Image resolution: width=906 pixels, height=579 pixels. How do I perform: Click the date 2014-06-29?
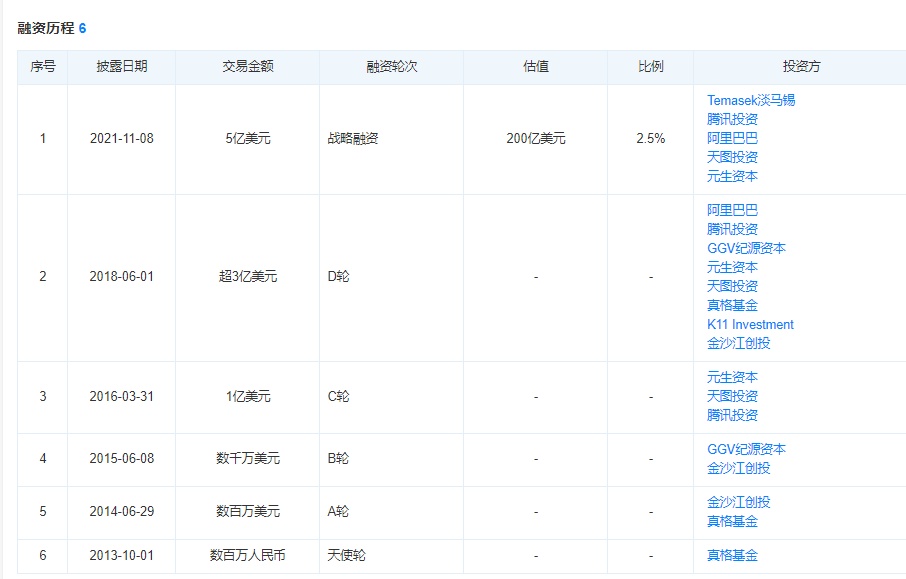click(122, 512)
